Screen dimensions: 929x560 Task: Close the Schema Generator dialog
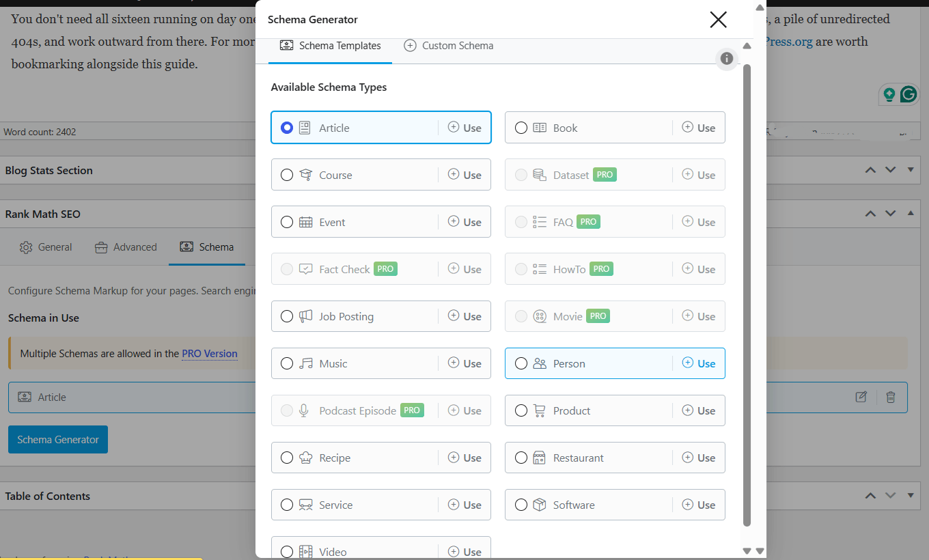pyautogui.click(x=718, y=19)
